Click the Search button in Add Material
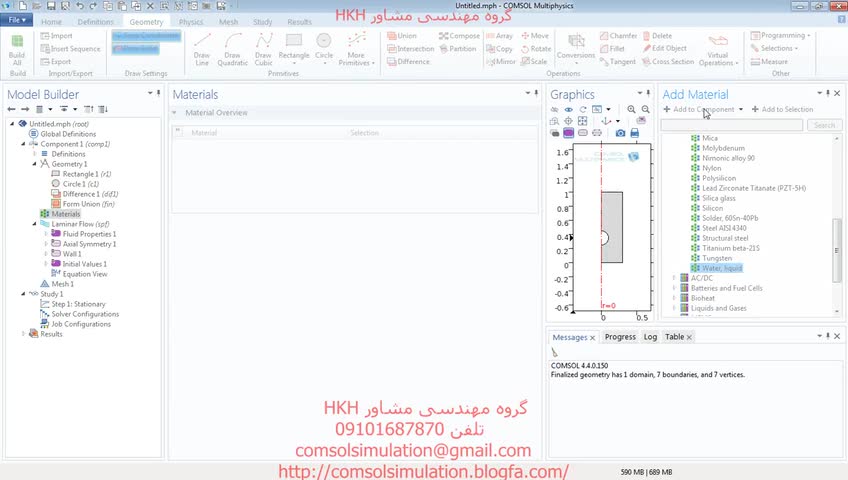Image resolution: width=848 pixels, height=480 pixels. (x=824, y=125)
